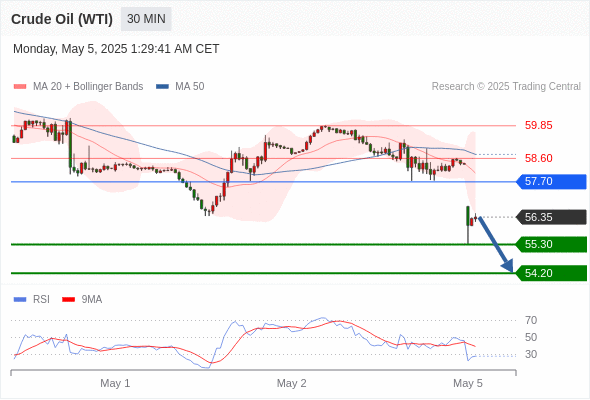Click the 54.20 green target tag
The width and height of the screenshot is (590, 400).
[552, 273]
